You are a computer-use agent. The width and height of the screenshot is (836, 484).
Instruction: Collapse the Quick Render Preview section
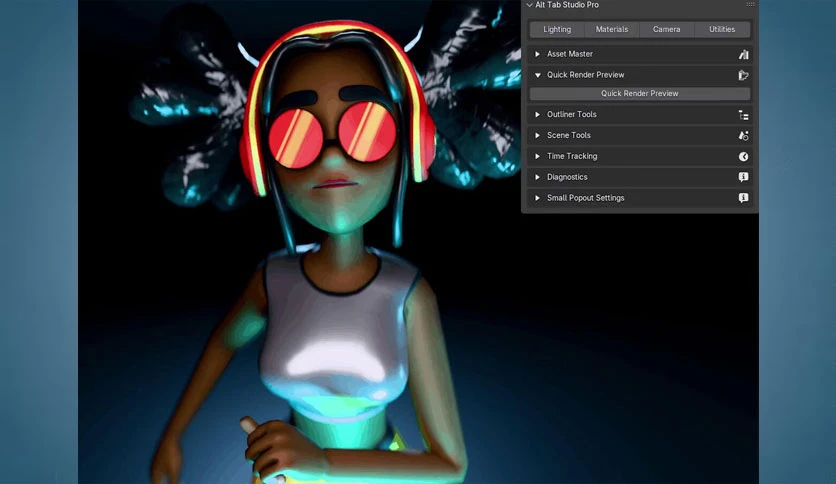537,75
